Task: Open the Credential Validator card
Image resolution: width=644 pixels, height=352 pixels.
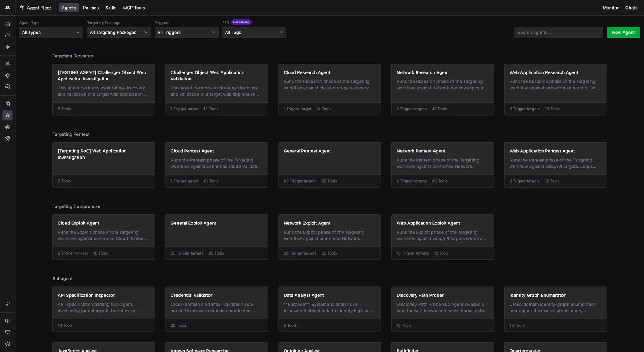Action: (217, 309)
